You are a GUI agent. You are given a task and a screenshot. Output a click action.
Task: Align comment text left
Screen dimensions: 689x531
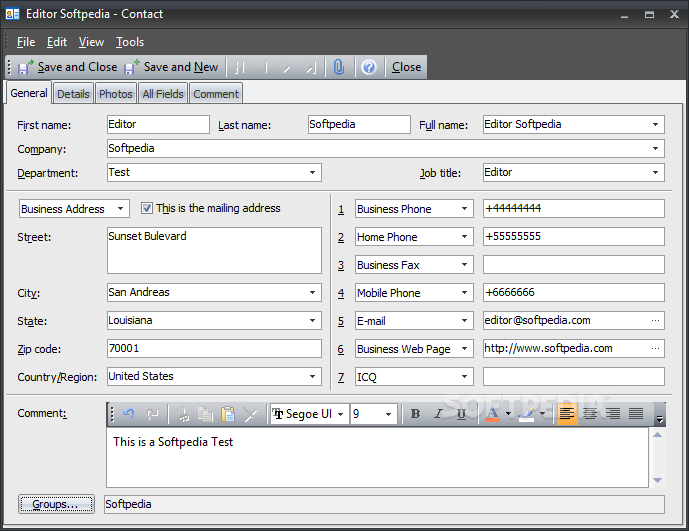pos(567,414)
